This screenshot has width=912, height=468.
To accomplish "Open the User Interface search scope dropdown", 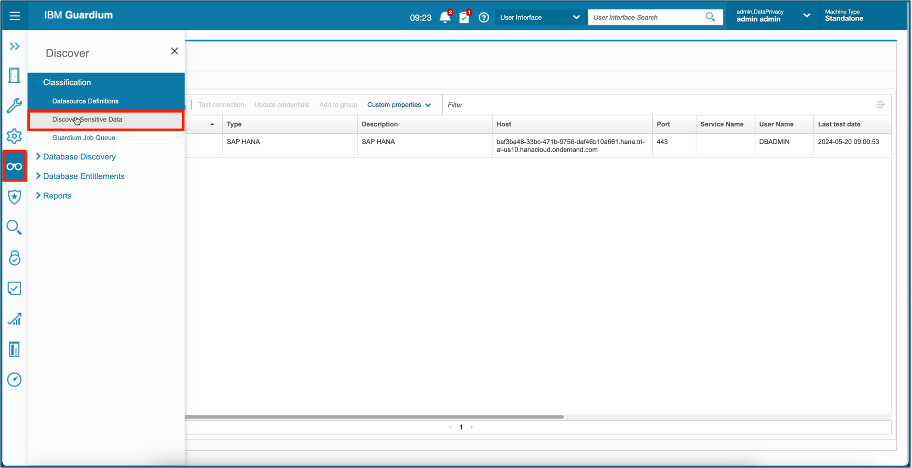I will pyautogui.click(x=540, y=17).
